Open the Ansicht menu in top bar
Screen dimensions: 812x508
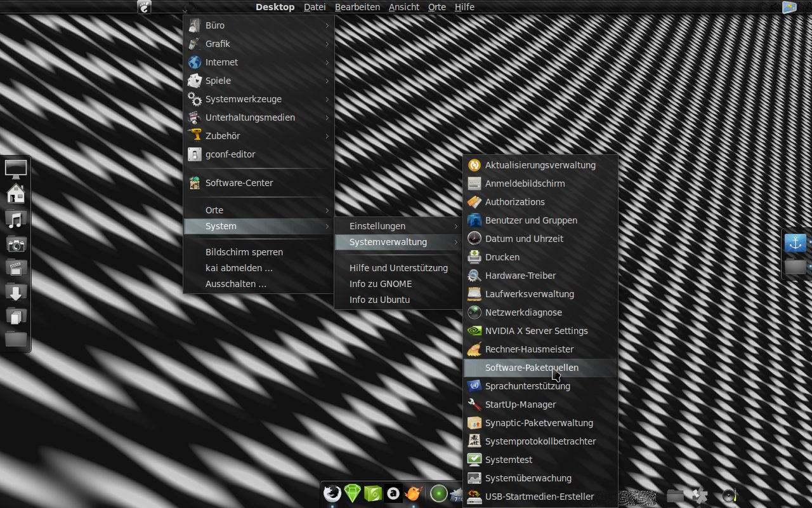tap(404, 7)
